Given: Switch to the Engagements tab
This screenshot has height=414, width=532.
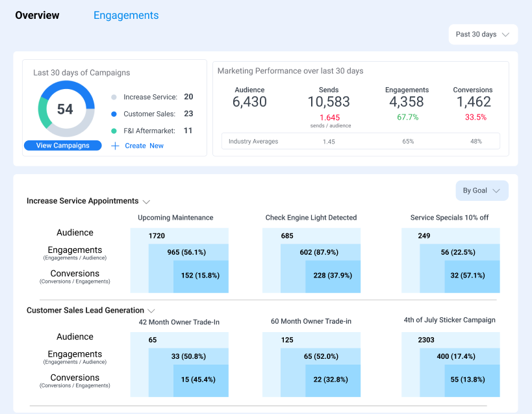Looking at the screenshot, I should pyautogui.click(x=126, y=15).
